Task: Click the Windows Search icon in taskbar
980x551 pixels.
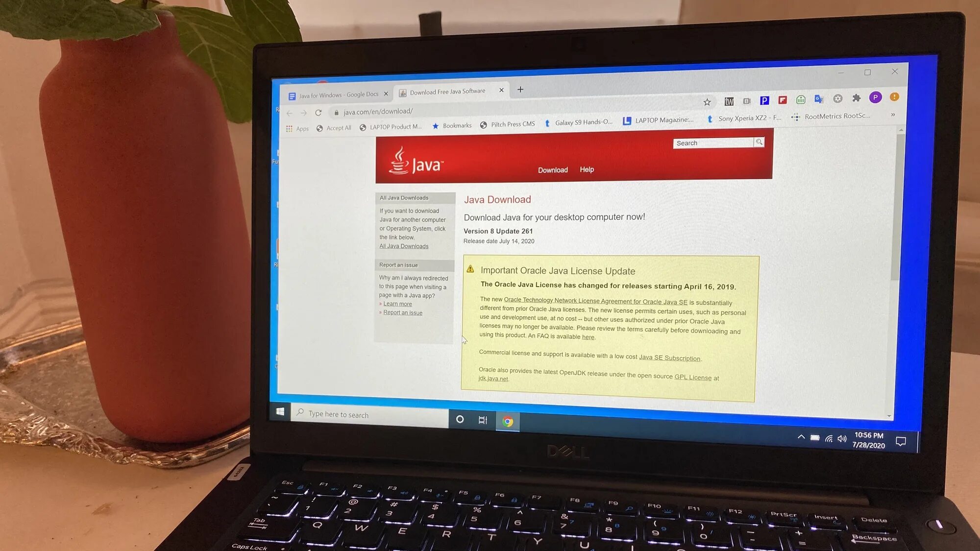Action: click(300, 413)
